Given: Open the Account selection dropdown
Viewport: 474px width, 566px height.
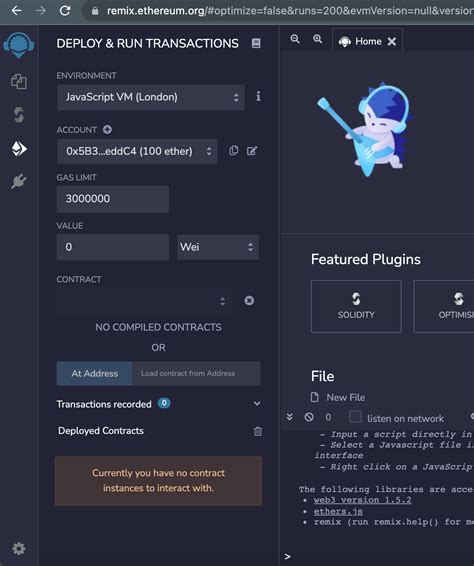Looking at the screenshot, I should click(x=137, y=151).
